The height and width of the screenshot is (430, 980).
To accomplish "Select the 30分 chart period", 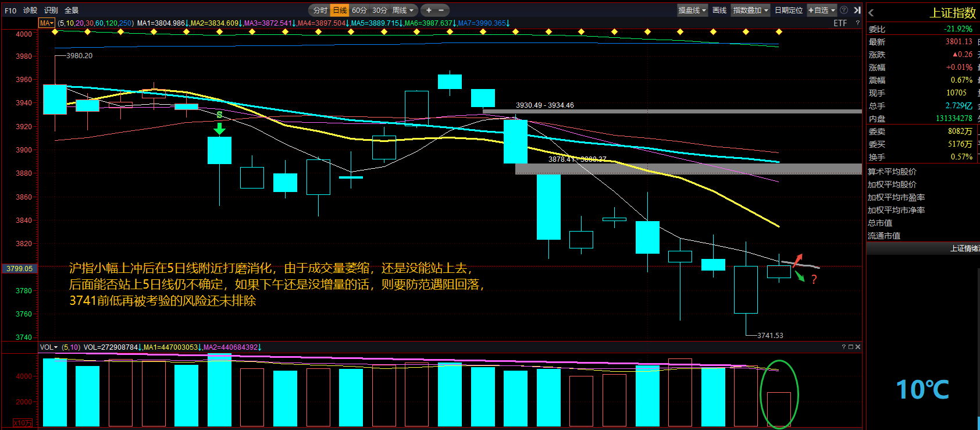I will 380,10.
